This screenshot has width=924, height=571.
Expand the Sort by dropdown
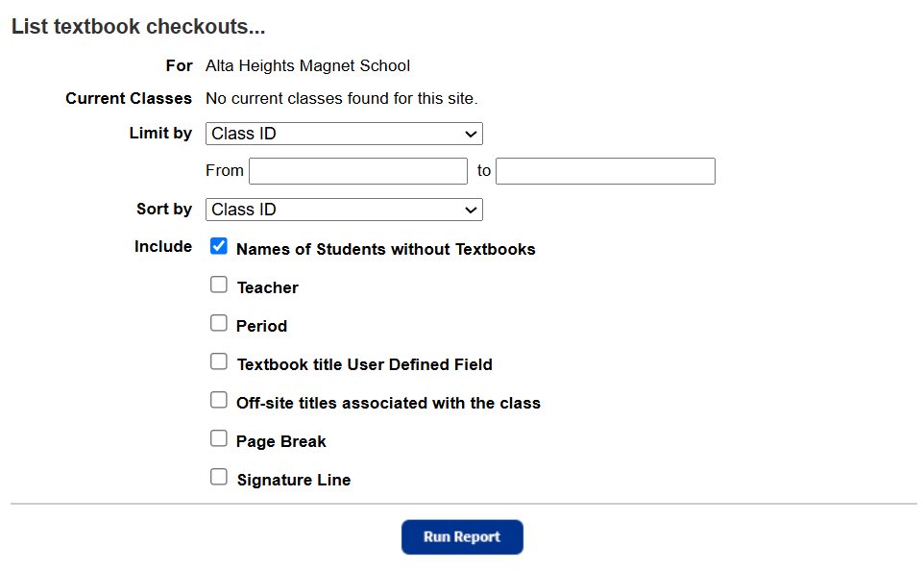(344, 210)
